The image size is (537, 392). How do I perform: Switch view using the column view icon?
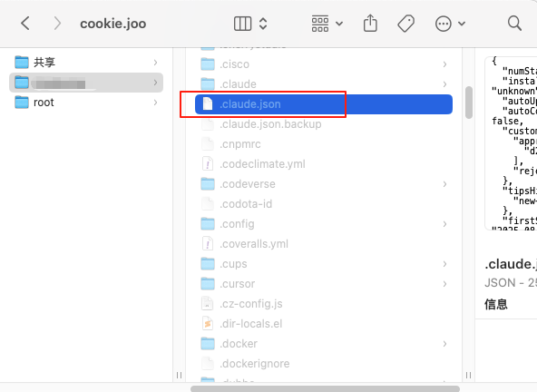242,24
